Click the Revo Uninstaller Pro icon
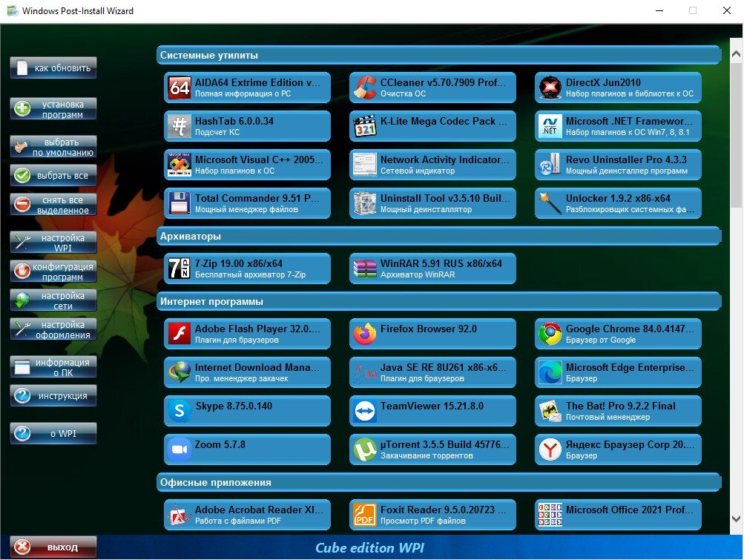The image size is (744, 560). [x=550, y=165]
